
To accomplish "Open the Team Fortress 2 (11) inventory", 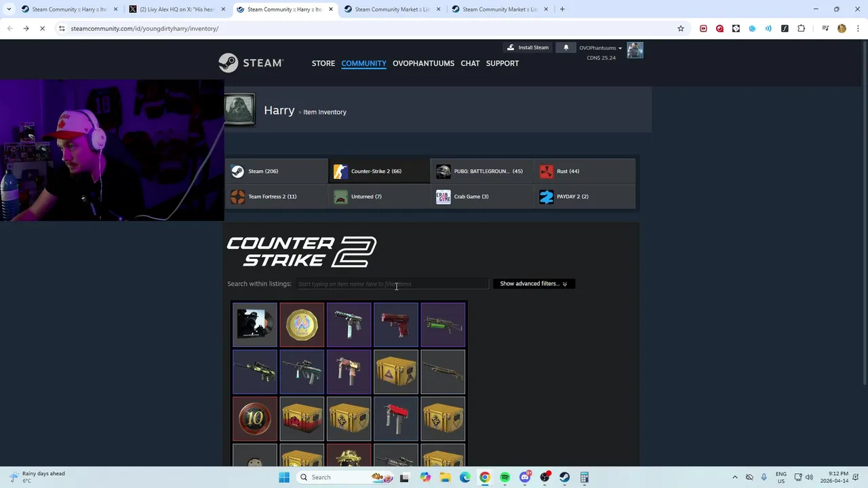I will click(277, 197).
